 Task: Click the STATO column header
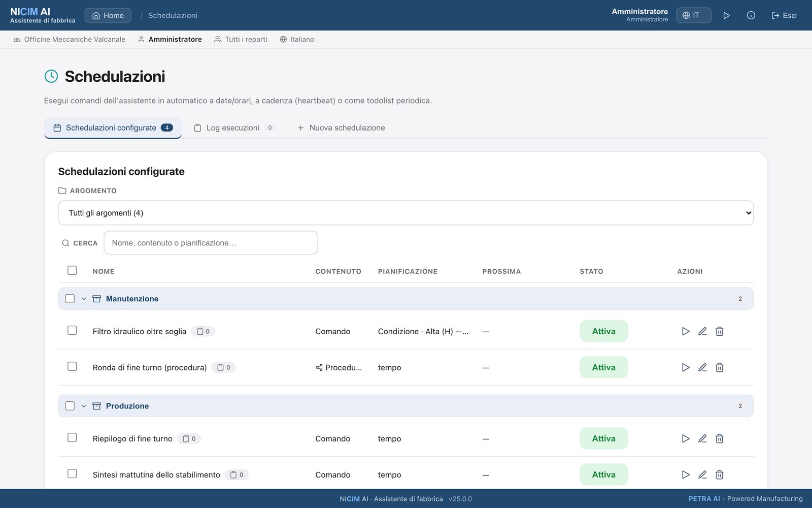tap(592, 271)
